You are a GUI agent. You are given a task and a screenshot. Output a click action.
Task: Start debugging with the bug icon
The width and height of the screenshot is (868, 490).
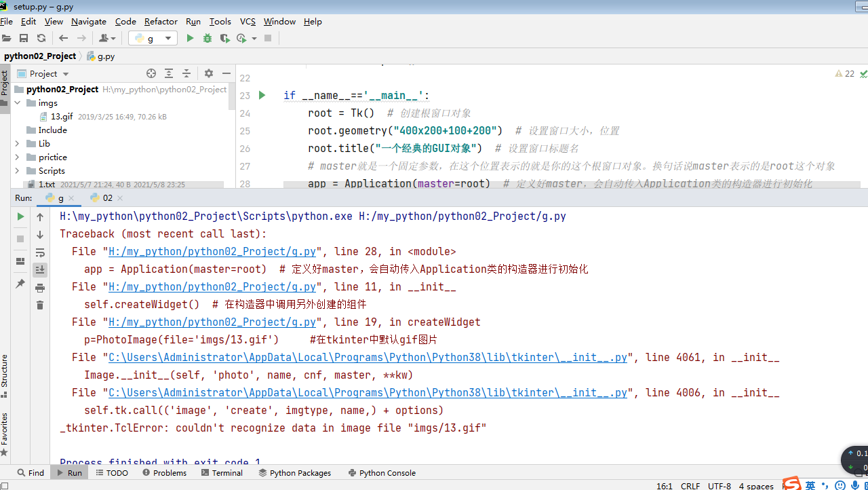208,39
